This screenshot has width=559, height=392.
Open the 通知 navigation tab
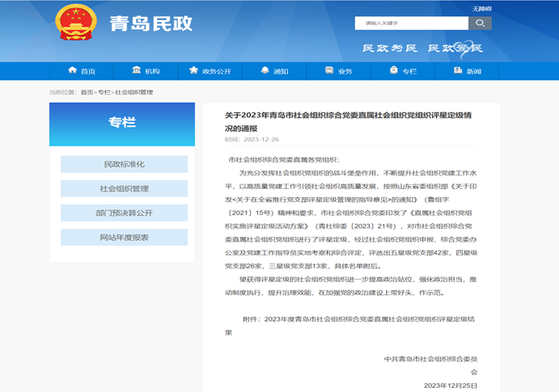click(274, 71)
